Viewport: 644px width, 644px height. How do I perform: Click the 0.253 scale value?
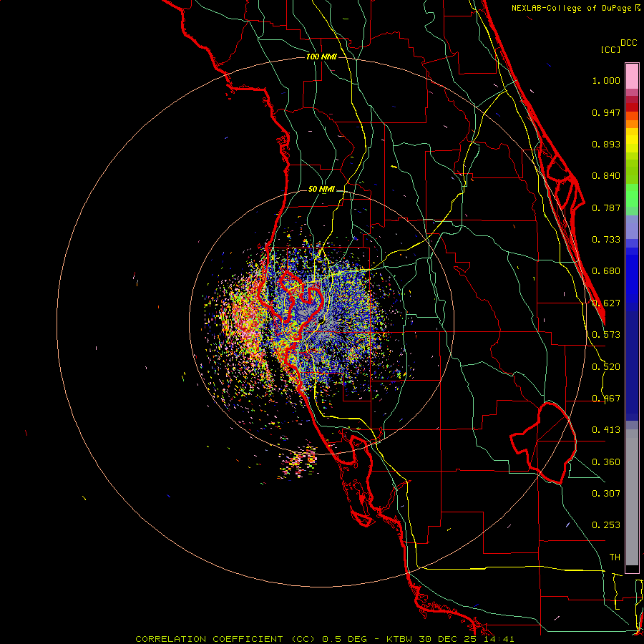pyautogui.click(x=606, y=525)
